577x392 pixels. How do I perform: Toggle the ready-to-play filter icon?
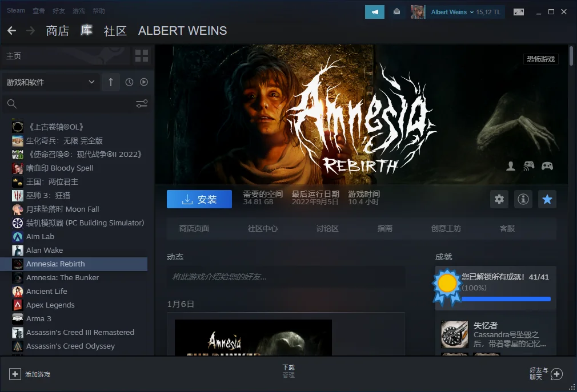(x=144, y=82)
